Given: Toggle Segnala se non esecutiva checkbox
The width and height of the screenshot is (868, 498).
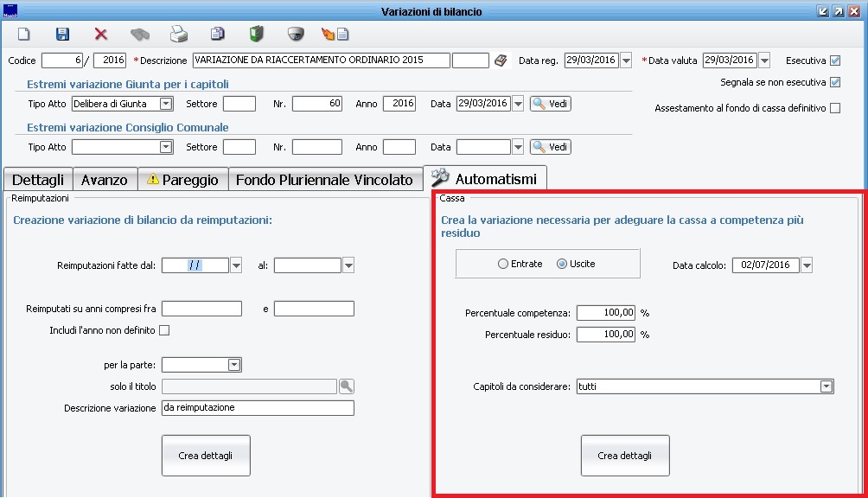Looking at the screenshot, I should coord(835,82).
